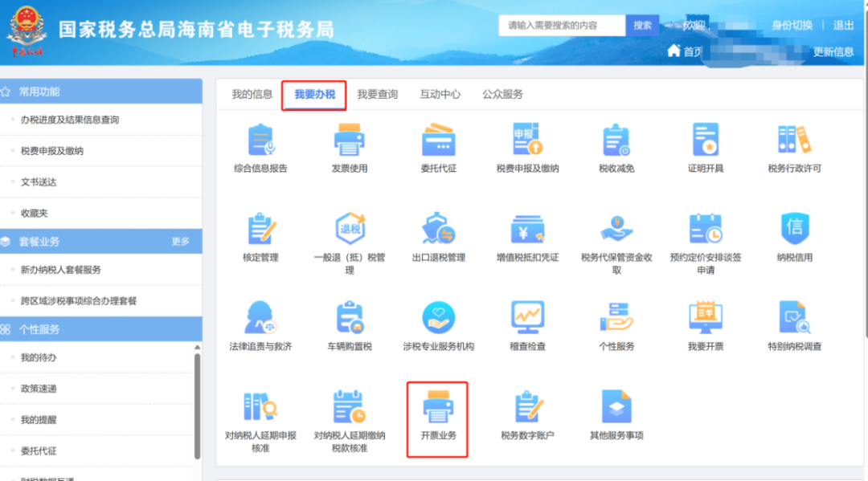868x481 pixels.
Task: Open 对纳税人延期缴纳税款核准 icon
Action: [x=350, y=407]
